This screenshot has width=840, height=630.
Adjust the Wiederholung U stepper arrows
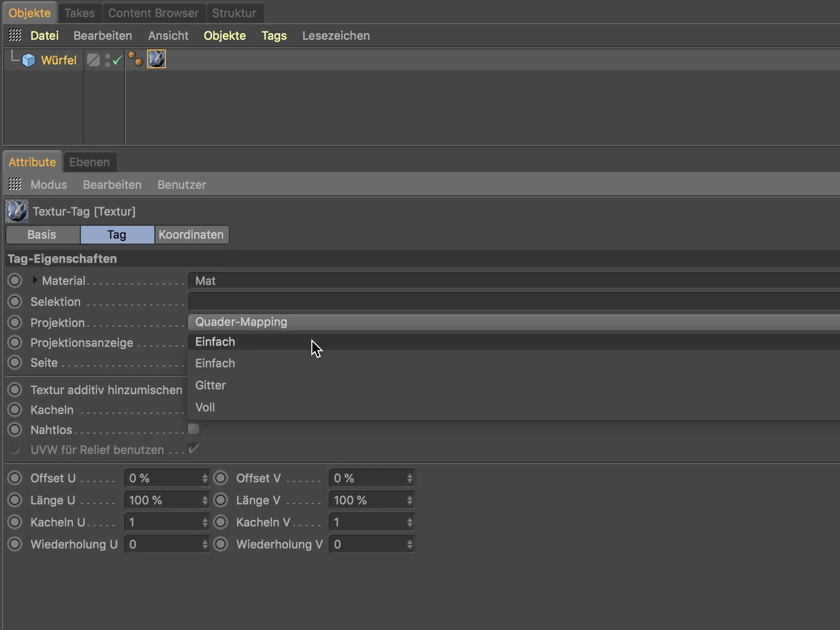205,544
